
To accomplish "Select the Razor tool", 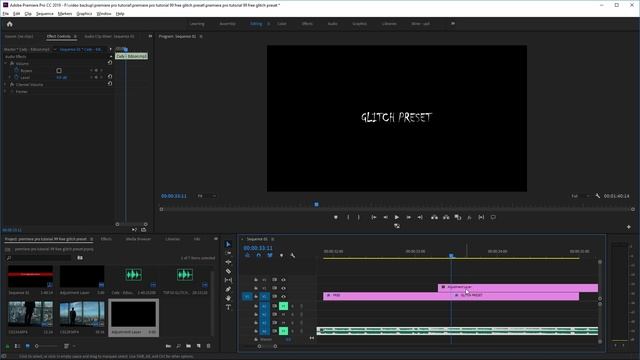I will [228, 271].
